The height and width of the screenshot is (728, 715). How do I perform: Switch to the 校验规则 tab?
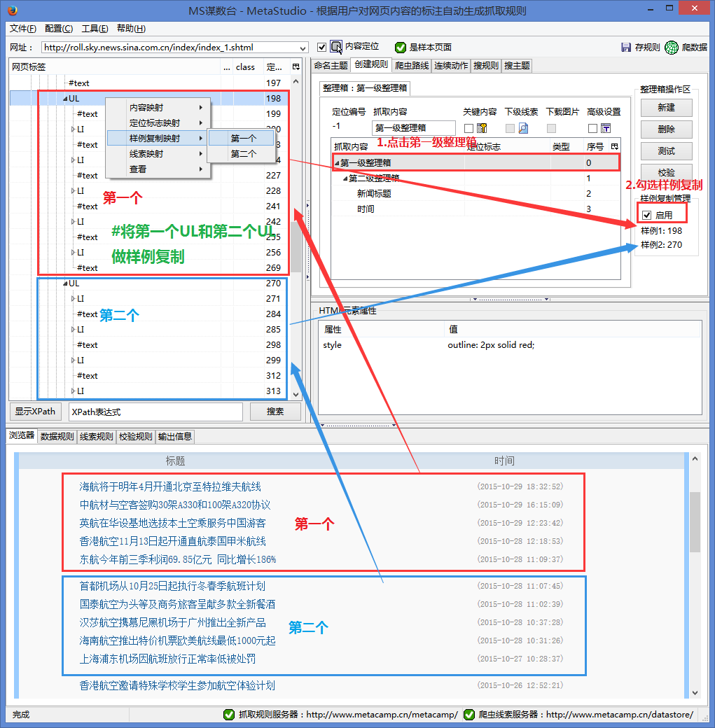click(x=135, y=436)
